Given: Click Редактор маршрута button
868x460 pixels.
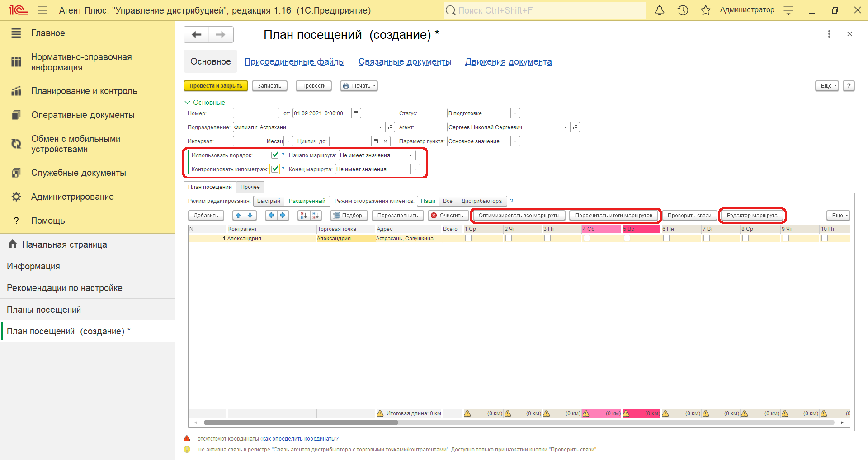Looking at the screenshot, I should coord(752,216).
